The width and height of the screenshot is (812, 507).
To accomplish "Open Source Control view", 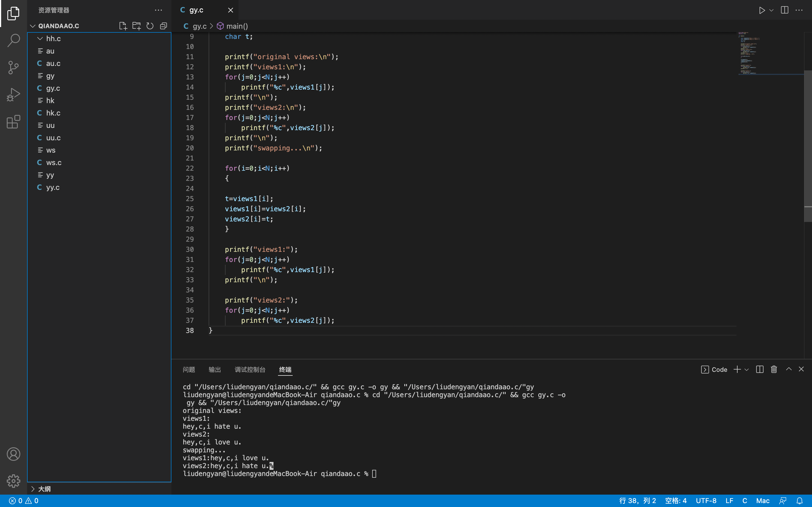I will [14, 67].
